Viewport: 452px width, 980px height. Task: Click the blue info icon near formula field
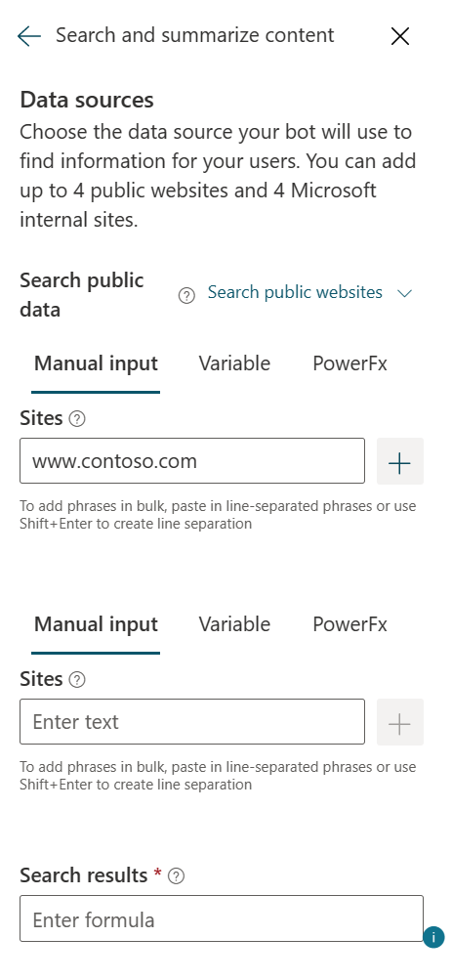point(433,938)
